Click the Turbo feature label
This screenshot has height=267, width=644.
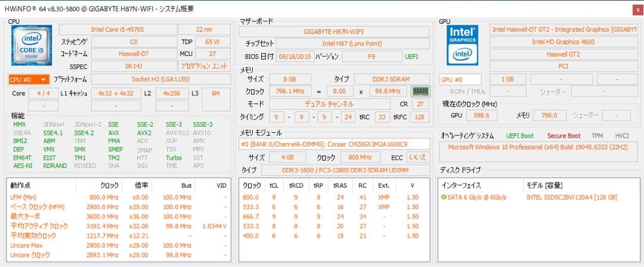(174, 158)
